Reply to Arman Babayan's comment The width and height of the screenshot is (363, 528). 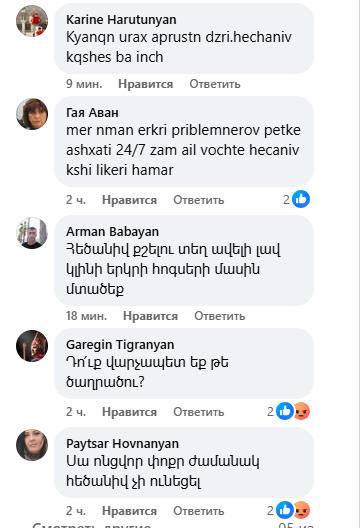click(220, 316)
